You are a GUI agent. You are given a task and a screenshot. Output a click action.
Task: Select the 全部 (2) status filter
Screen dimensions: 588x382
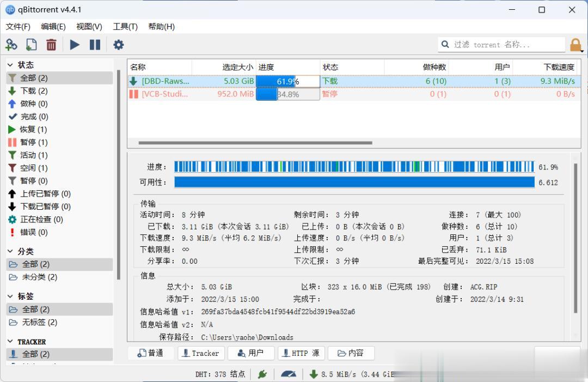60,78
